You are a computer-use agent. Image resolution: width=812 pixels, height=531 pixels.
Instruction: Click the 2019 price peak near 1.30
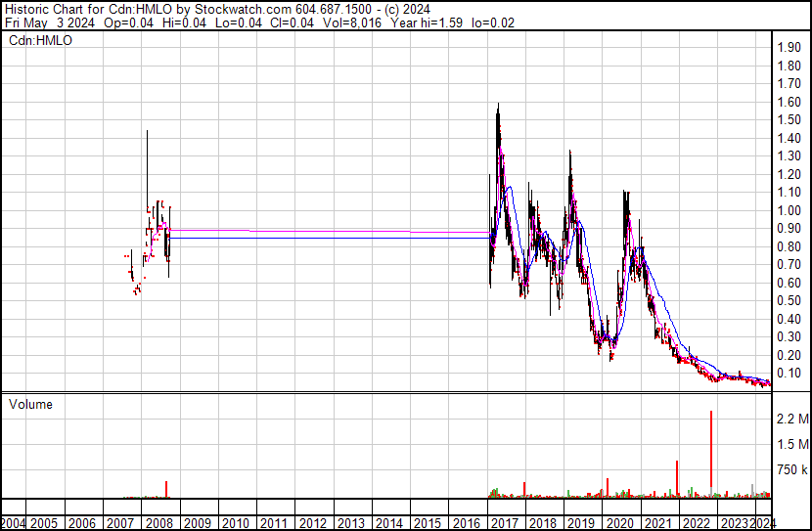[570, 155]
